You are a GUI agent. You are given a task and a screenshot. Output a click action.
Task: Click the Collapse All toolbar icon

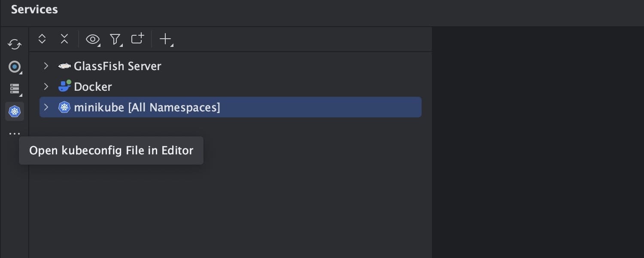[64, 39]
